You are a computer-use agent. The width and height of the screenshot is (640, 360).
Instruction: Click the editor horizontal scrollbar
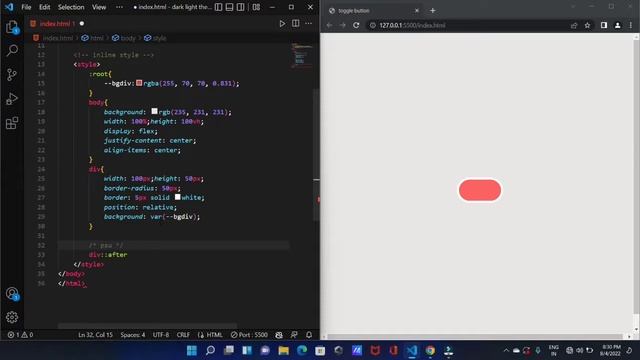tap(147, 325)
